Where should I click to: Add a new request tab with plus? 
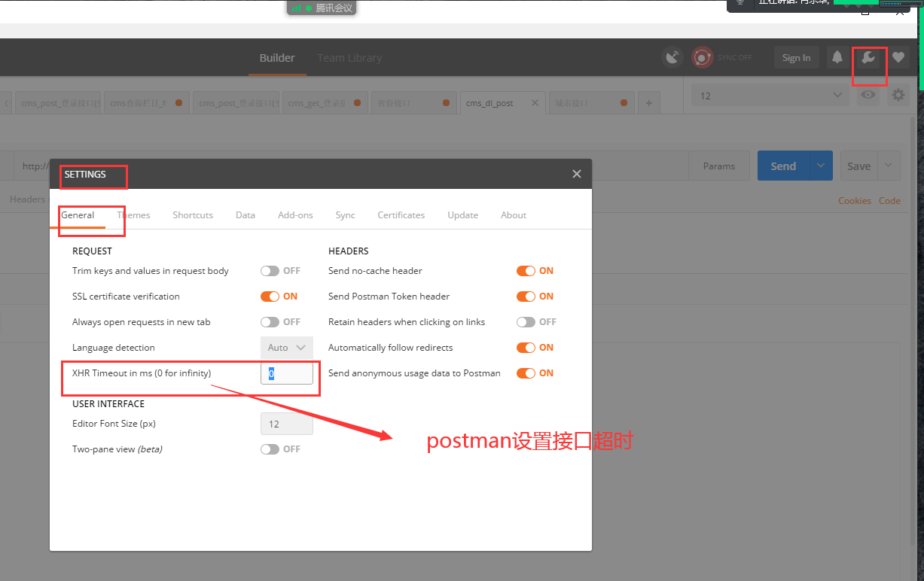point(649,103)
